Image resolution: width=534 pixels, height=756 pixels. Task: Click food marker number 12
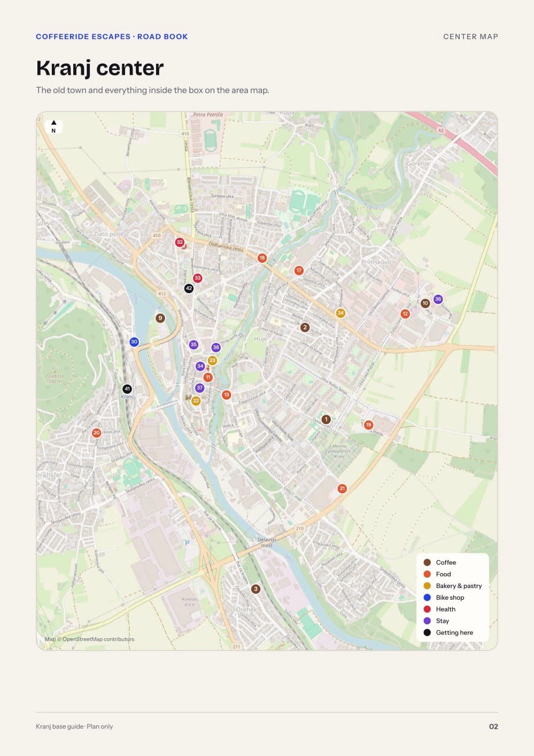(405, 314)
